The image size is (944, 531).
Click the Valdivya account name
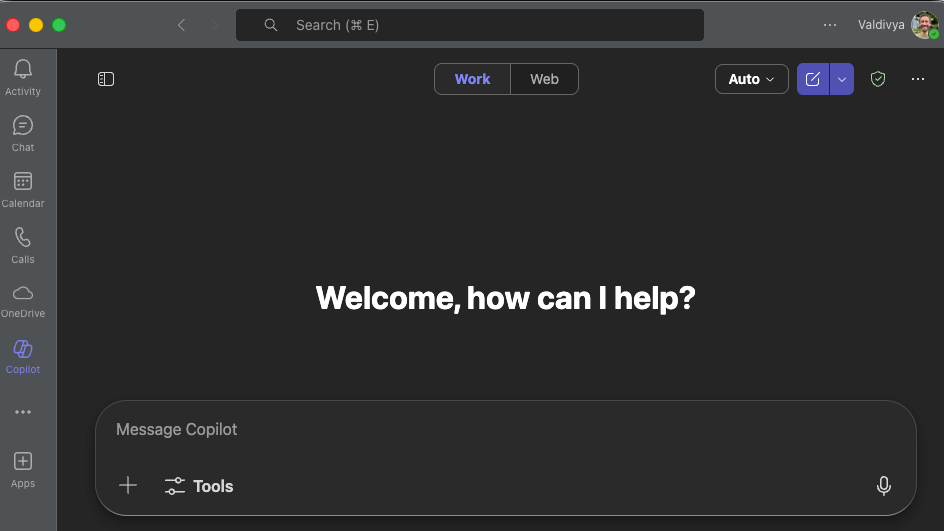(881, 25)
